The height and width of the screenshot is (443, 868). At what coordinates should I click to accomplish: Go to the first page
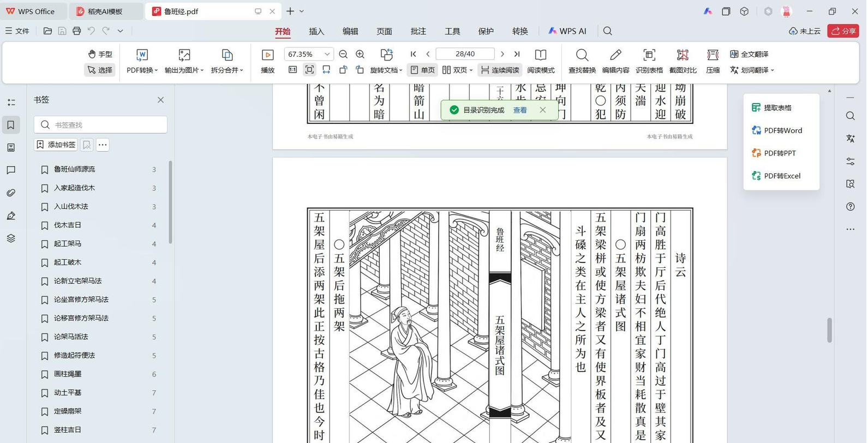[x=413, y=54]
